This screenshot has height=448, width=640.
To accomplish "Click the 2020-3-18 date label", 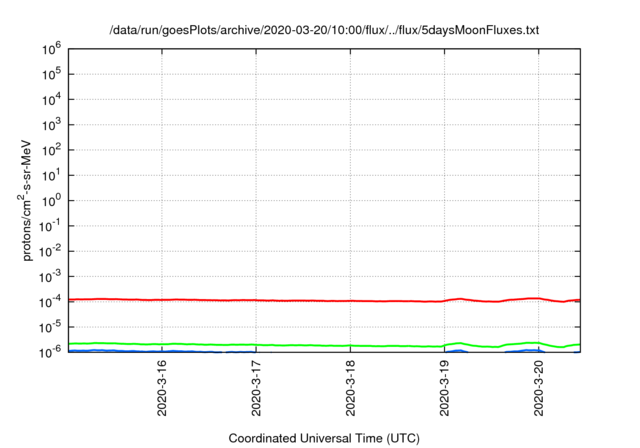I will [x=350, y=388].
